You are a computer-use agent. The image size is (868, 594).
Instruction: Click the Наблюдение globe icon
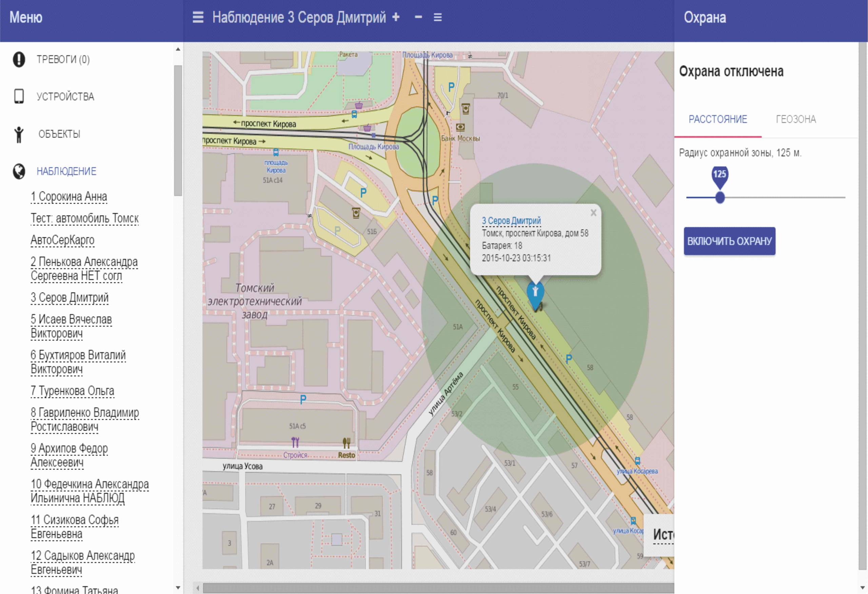click(19, 171)
